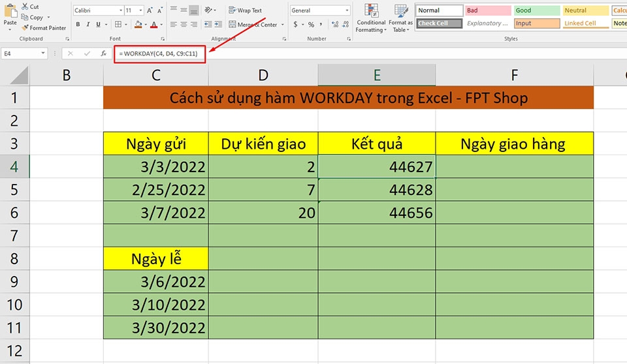
Task: Apply the Input cell style
Action: pos(537,23)
